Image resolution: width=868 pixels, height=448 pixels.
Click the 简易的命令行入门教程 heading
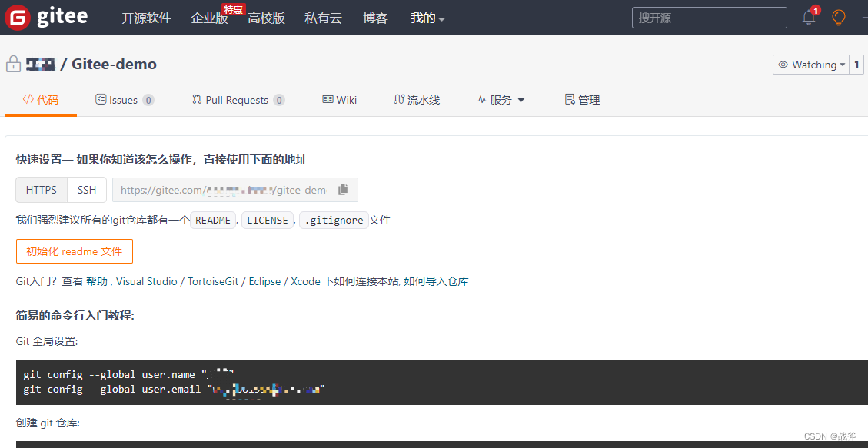75,316
